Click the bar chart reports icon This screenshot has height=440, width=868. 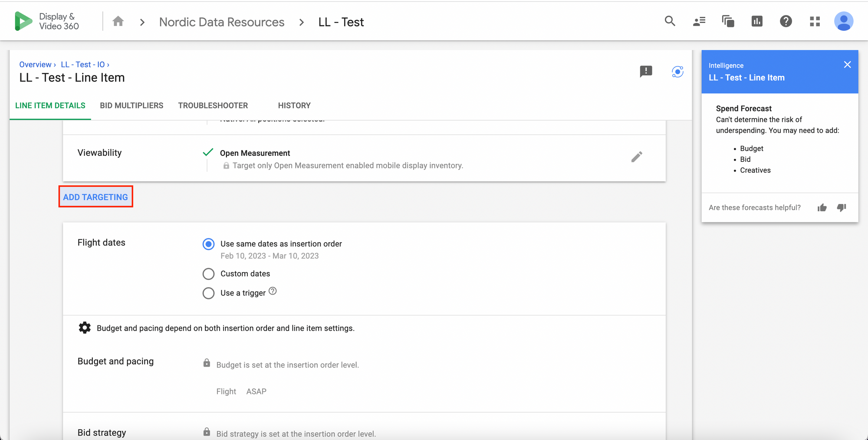pyautogui.click(x=757, y=21)
